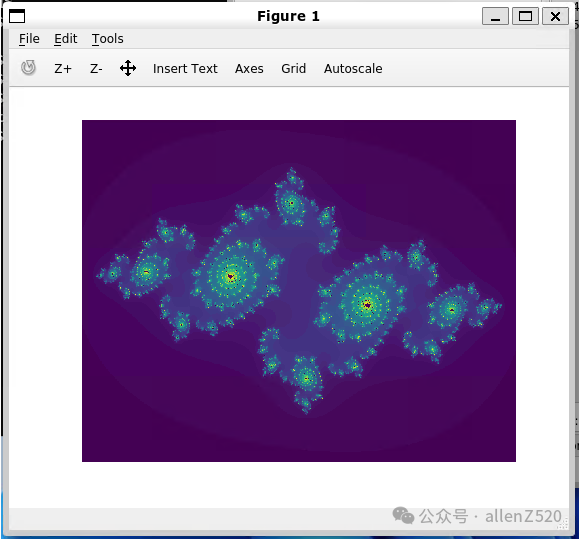579x539 pixels.
Task: Toggle Axes visibility in the toolbar
Action: 249,69
